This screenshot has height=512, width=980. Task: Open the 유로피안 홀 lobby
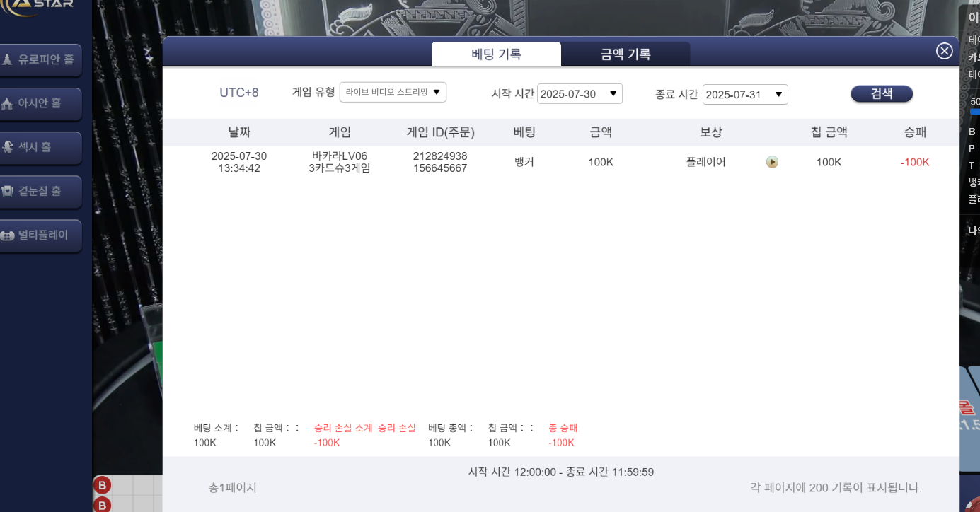(x=40, y=60)
